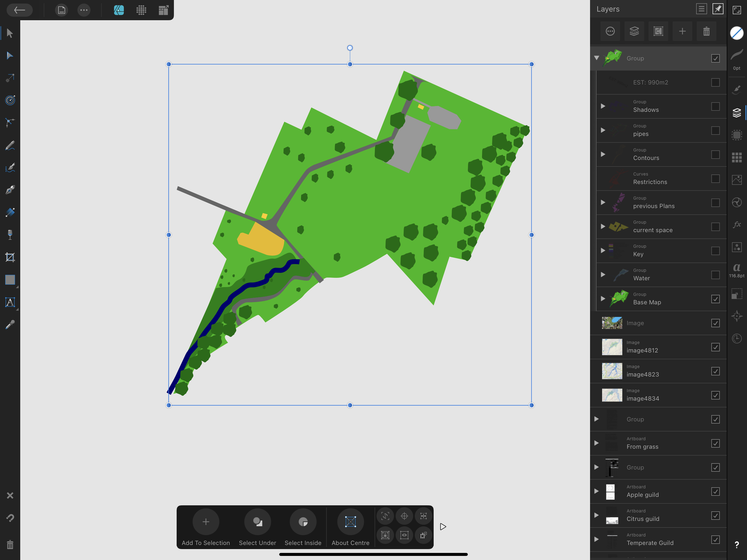Select the image4812 layer thumbnail

(612, 347)
